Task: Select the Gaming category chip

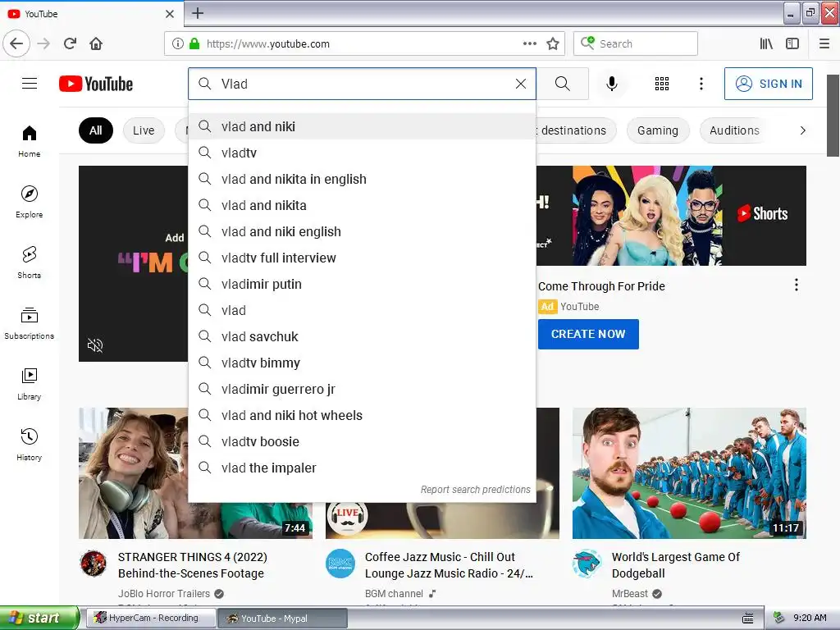Action: pyautogui.click(x=658, y=130)
